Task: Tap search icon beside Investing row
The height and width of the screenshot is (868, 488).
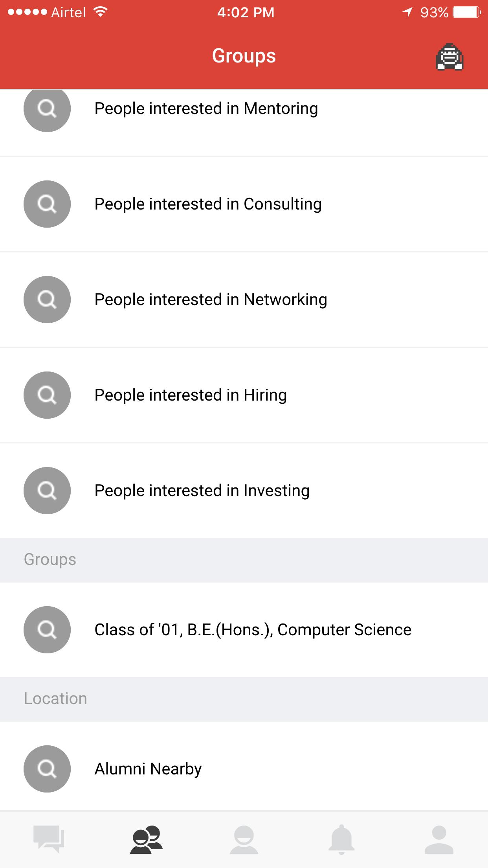Action: coord(47,491)
